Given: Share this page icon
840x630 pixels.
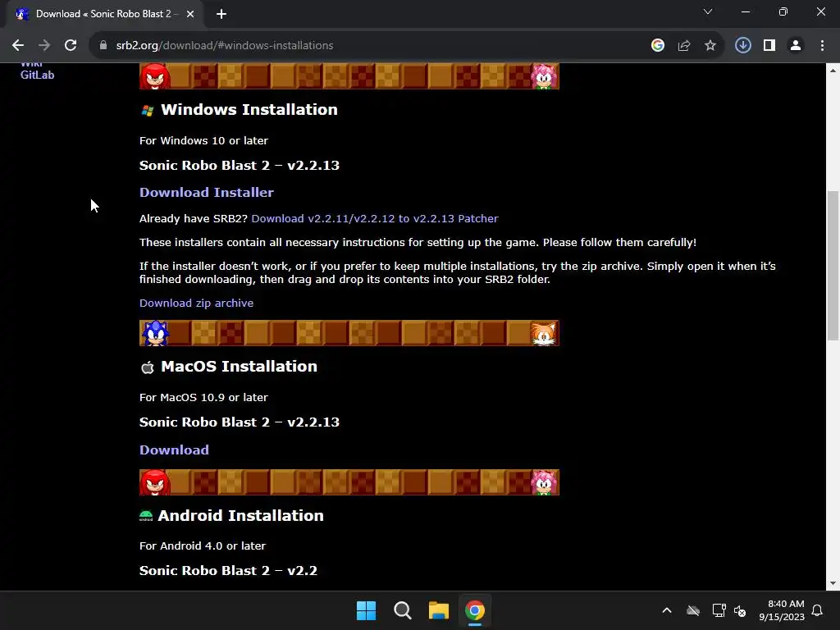Looking at the screenshot, I should [x=684, y=46].
